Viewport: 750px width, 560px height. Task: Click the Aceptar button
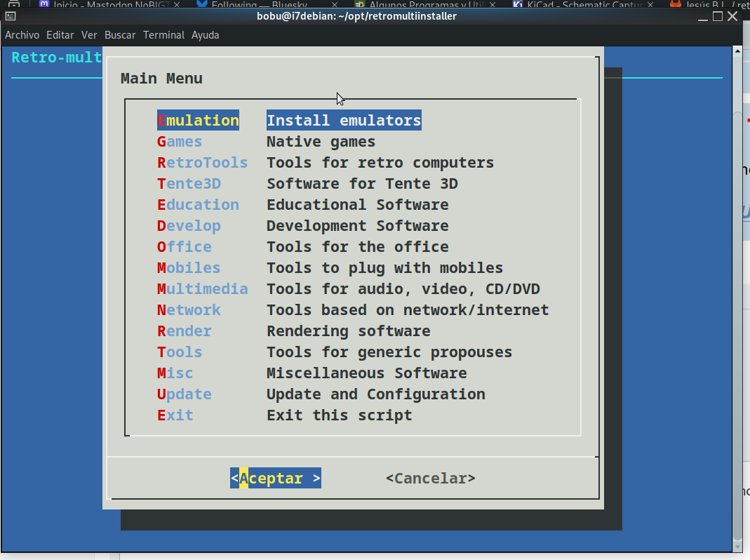276,478
